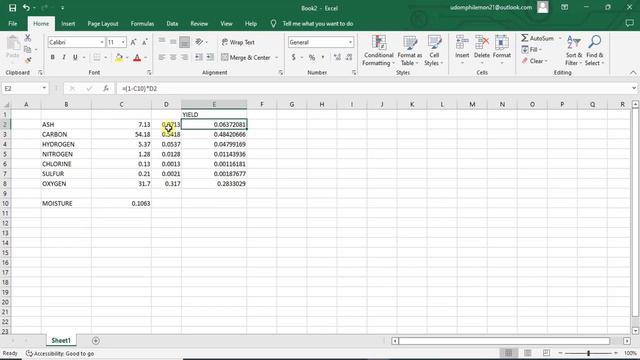Apply the yellow fill color bucket

tap(119, 58)
